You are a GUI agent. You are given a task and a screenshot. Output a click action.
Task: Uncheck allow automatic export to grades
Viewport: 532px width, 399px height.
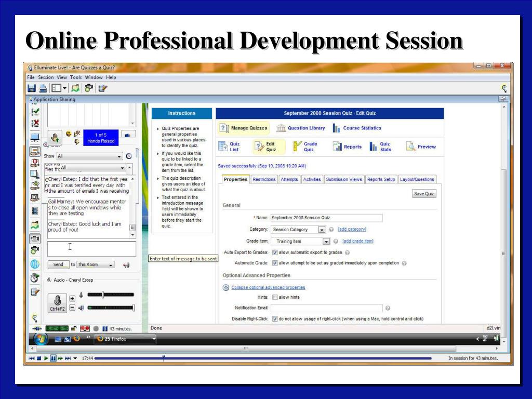275,252
